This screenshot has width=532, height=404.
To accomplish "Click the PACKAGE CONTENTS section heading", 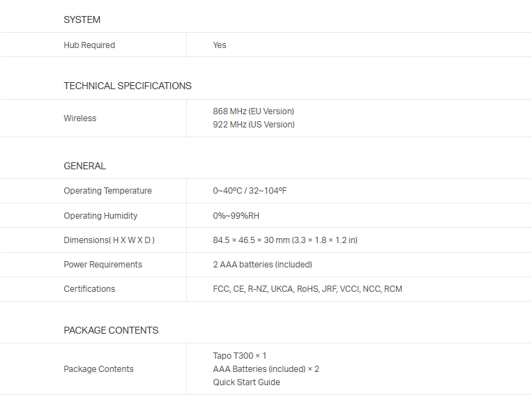I will (x=111, y=330).
